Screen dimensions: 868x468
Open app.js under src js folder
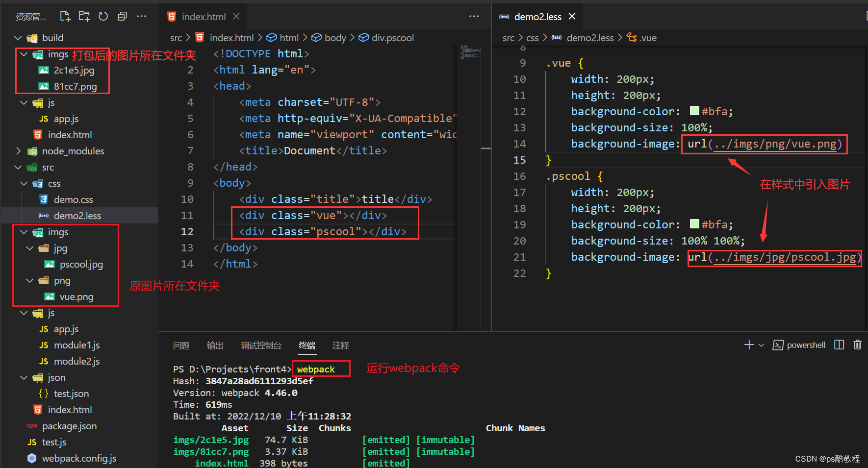[x=66, y=329]
